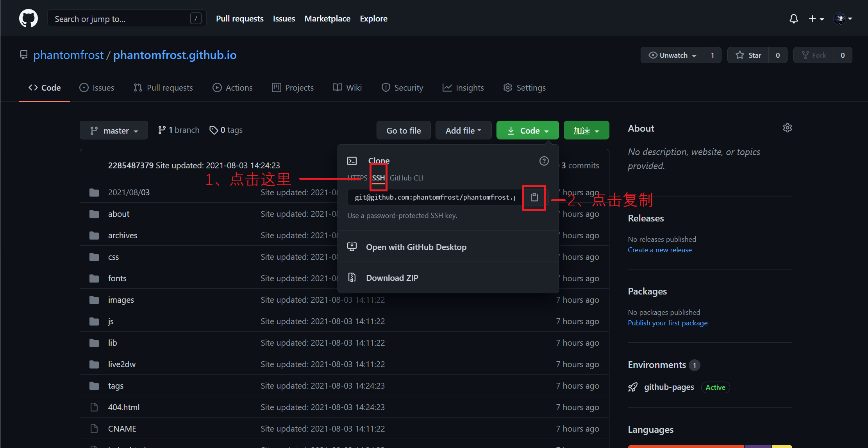The image size is (868, 448).
Task: Open the Wiki tab
Action: tap(347, 87)
